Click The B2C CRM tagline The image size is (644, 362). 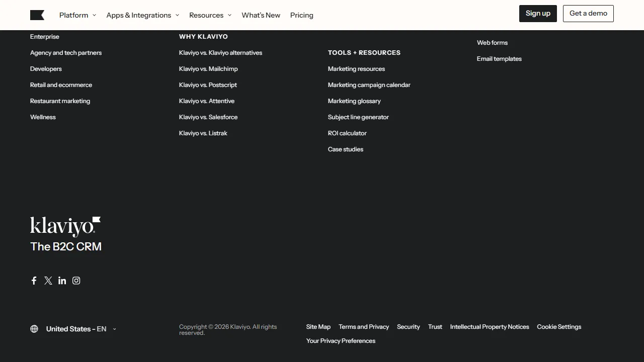[66, 246]
